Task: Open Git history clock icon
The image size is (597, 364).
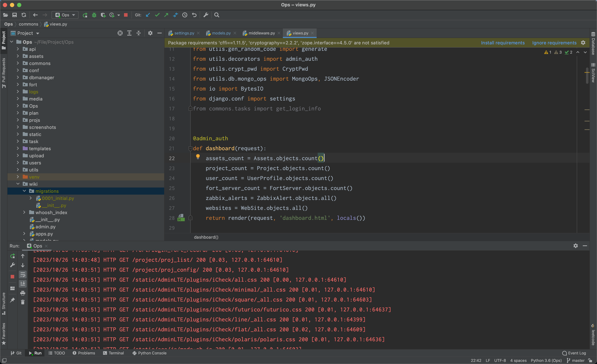Action: click(185, 15)
